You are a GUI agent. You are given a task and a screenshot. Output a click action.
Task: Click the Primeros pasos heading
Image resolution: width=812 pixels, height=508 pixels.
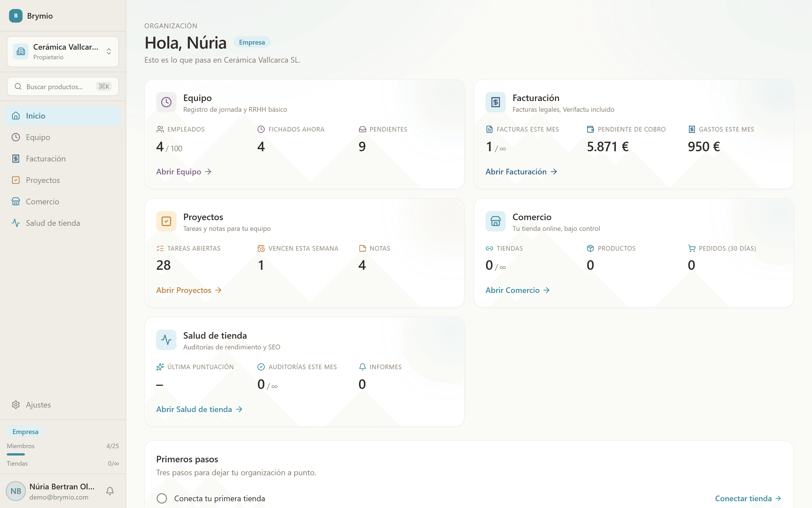tap(187, 459)
